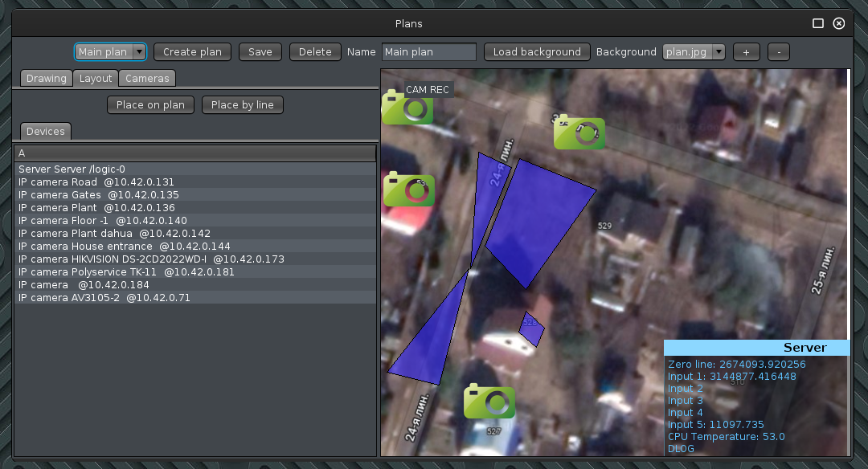868x469 pixels.
Task: Click the camera icon above building 527
Action: [489, 402]
